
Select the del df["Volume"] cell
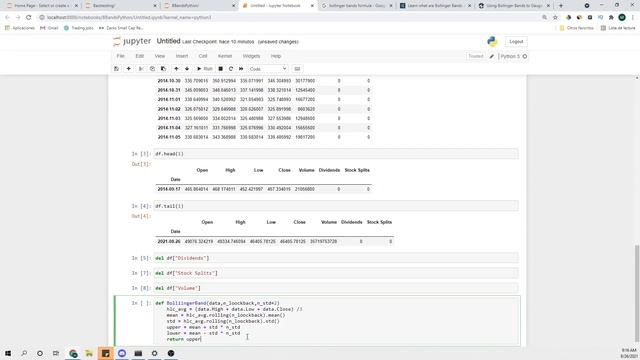tap(336, 288)
